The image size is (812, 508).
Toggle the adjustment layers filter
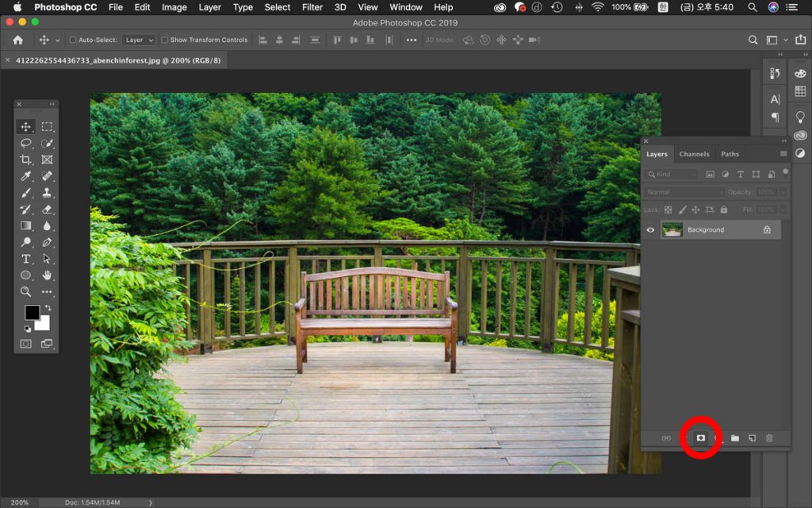(725, 175)
